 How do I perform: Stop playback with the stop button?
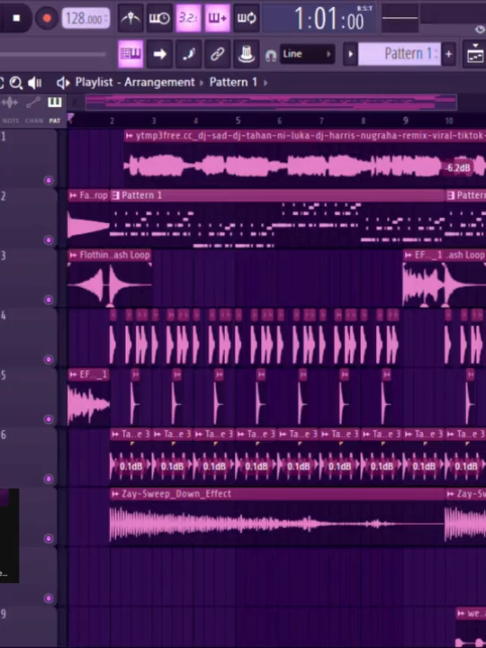16,18
